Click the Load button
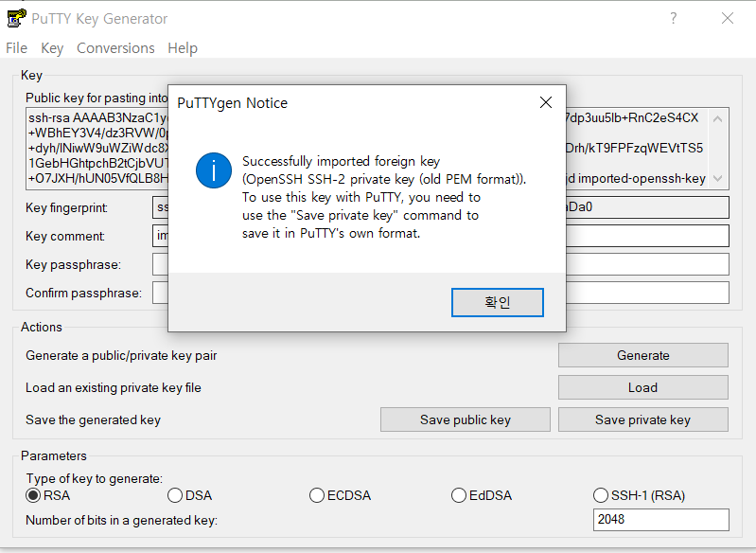Screen dimensions: 756x553 point(642,387)
